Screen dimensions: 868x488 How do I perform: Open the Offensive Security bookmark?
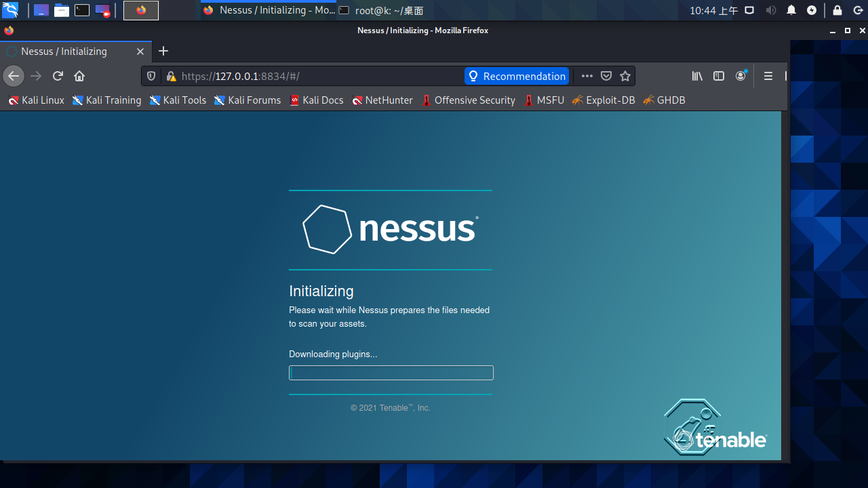pos(468,100)
